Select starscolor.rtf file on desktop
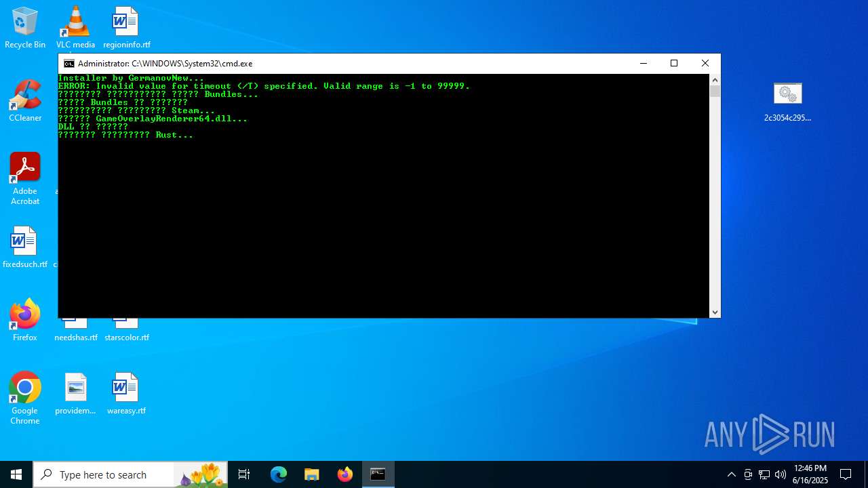The width and height of the screenshot is (868, 488). pos(126,331)
